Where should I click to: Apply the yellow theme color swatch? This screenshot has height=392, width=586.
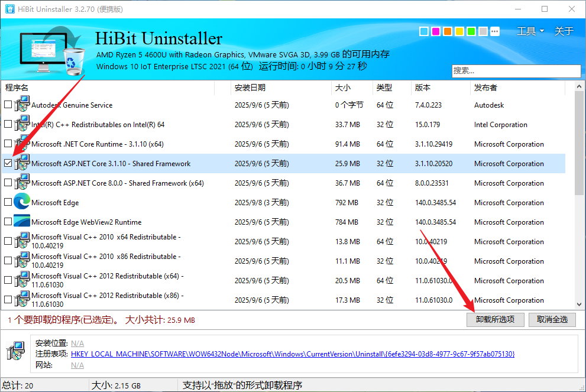pyautogui.click(x=459, y=31)
